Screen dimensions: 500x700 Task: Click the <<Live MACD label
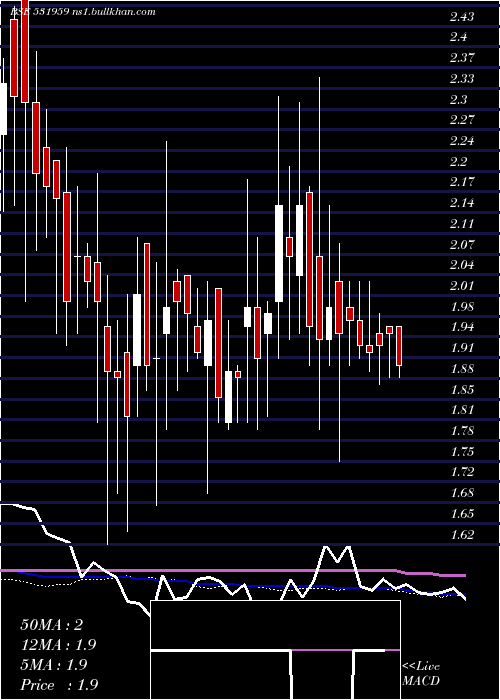pos(421,674)
